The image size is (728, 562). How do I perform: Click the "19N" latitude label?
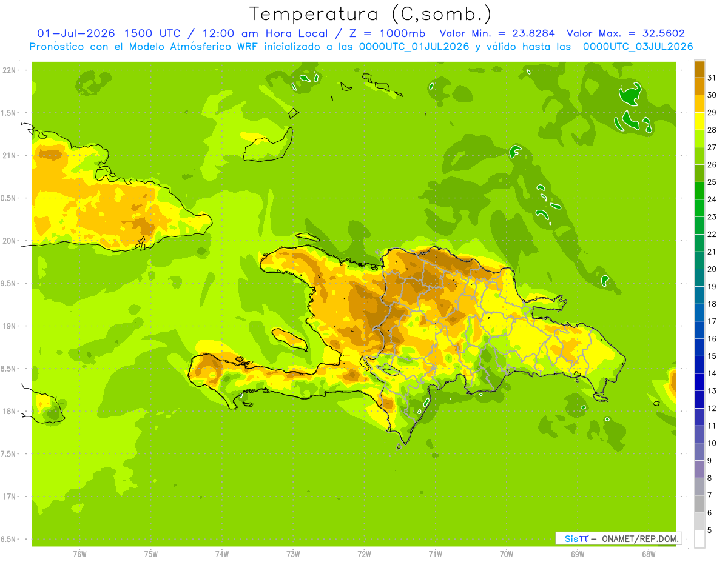click(10, 326)
